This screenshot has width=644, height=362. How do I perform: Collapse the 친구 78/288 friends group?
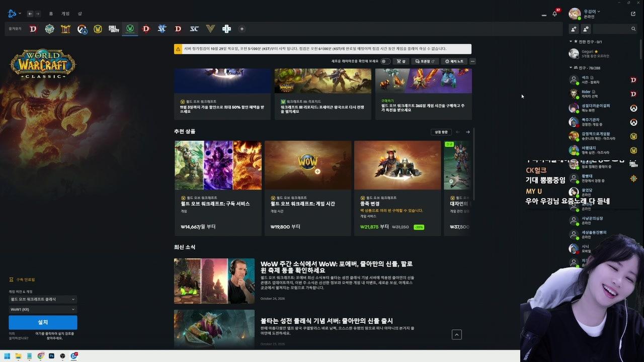585,68
